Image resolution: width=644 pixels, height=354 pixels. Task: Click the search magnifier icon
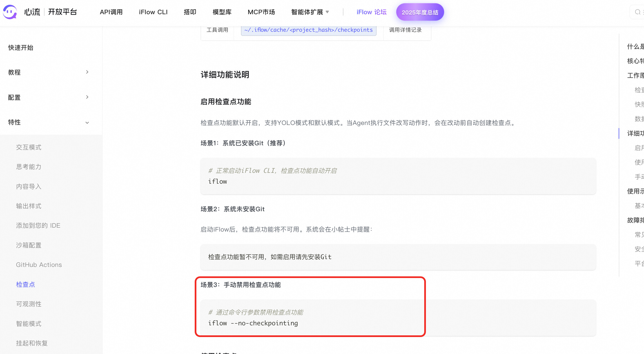pyautogui.click(x=637, y=12)
